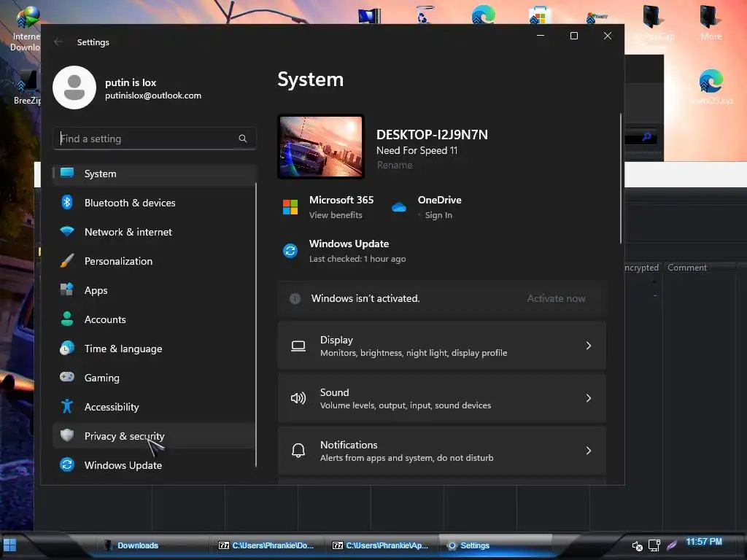Click Activate now link
Screen dimensions: 747x560
pyautogui.click(x=556, y=298)
